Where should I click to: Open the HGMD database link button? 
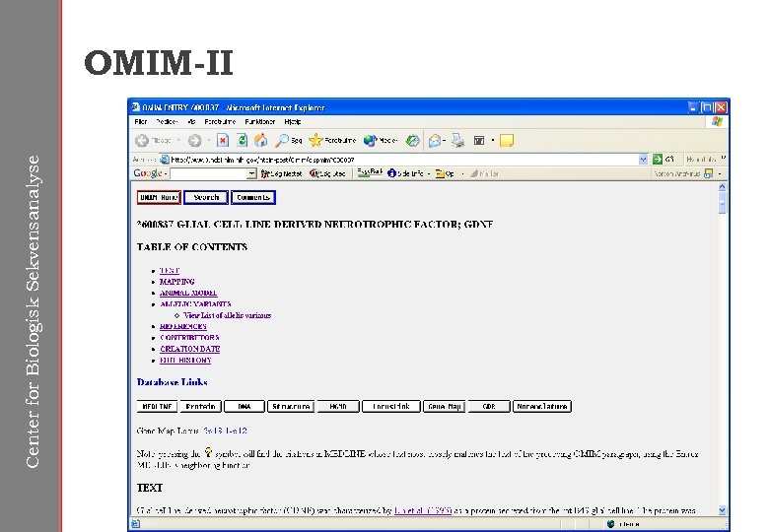[x=338, y=407]
